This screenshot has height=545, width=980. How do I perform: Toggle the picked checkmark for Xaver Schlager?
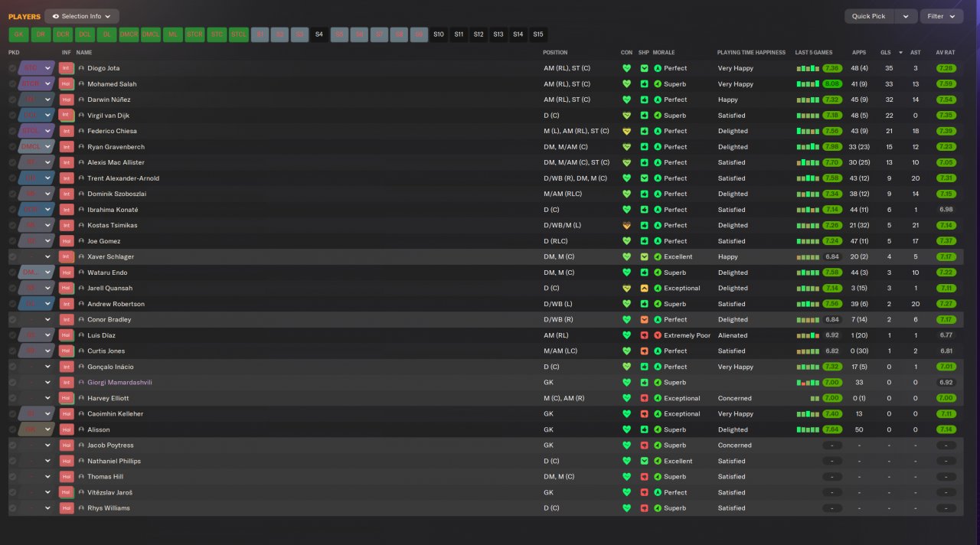click(x=12, y=256)
